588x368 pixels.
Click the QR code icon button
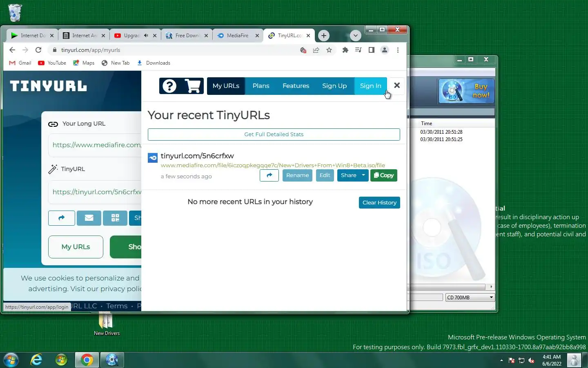(115, 218)
